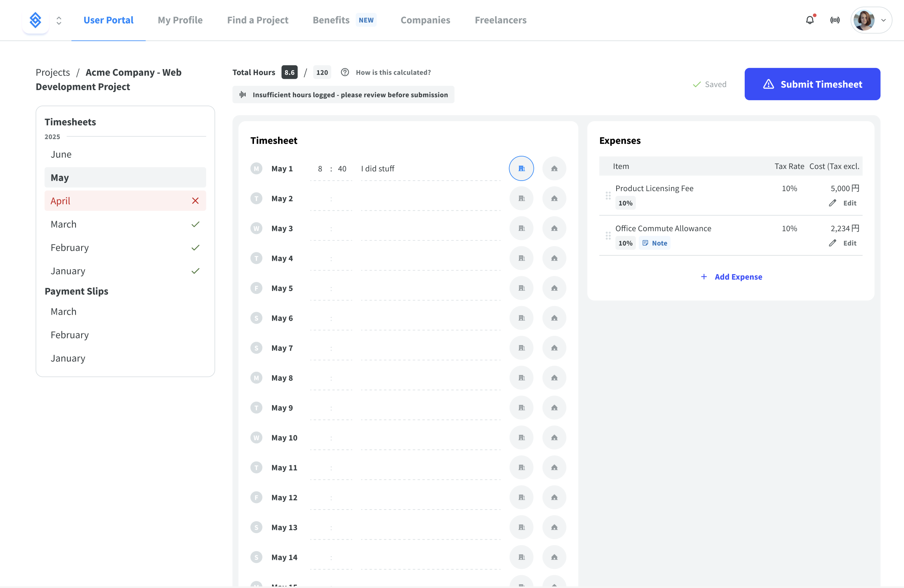The height and width of the screenshot is (588, 904).
Task: Expand How is this calculated explanation
Action: pyautogui.click(x=393, y=72)
